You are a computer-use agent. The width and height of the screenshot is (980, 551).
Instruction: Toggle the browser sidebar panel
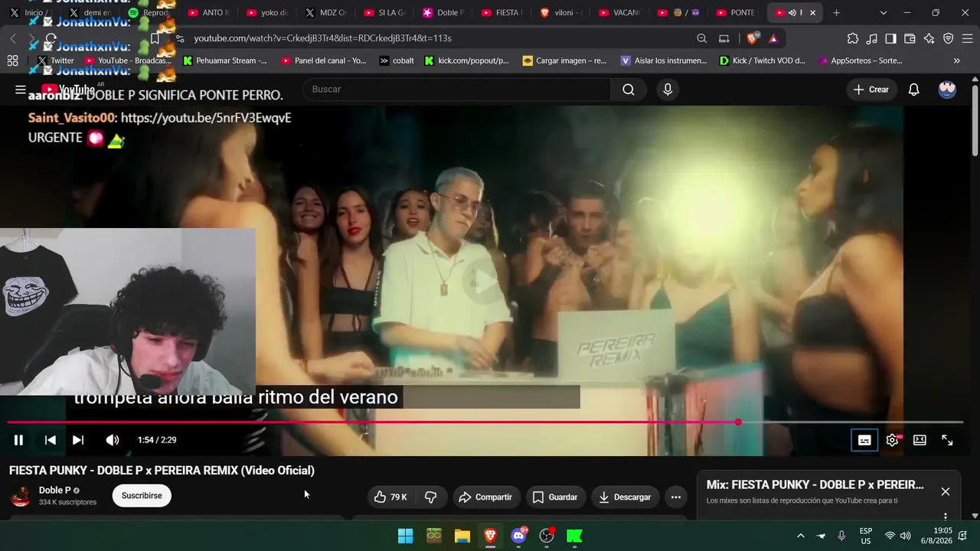891,38
